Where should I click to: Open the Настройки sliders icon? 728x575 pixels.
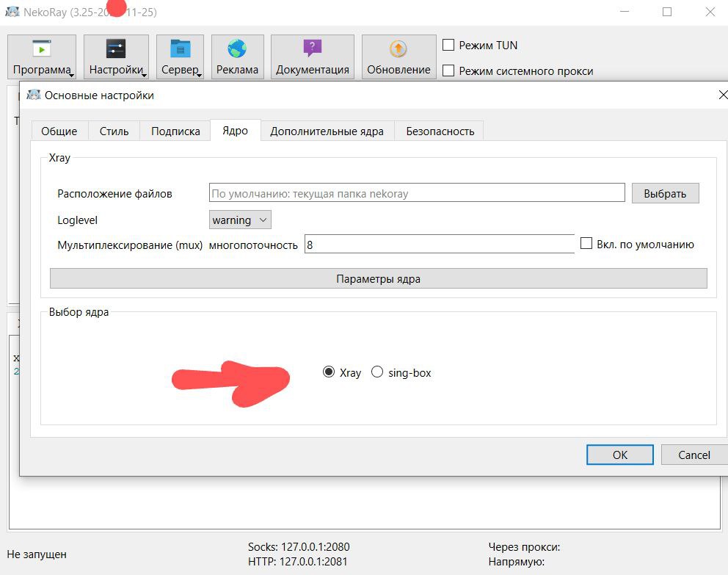pos(116,49)
